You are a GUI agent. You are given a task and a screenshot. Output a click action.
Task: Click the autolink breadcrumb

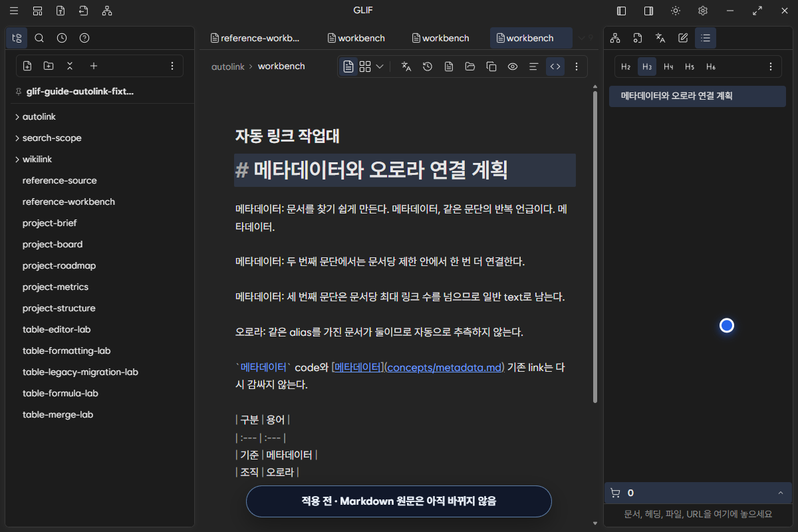tap(228, 66)
